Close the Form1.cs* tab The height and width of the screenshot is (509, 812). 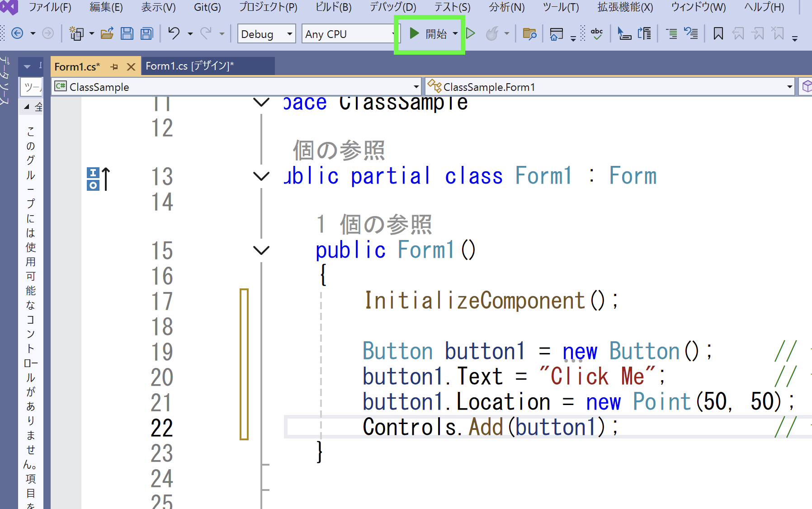pos(131,67)
